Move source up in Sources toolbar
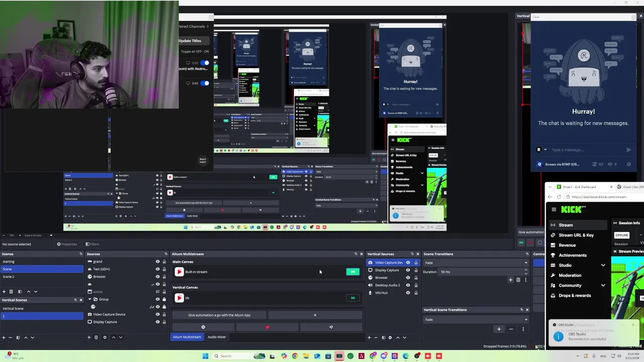Screen dimensions: 644x362 point(113,337)
